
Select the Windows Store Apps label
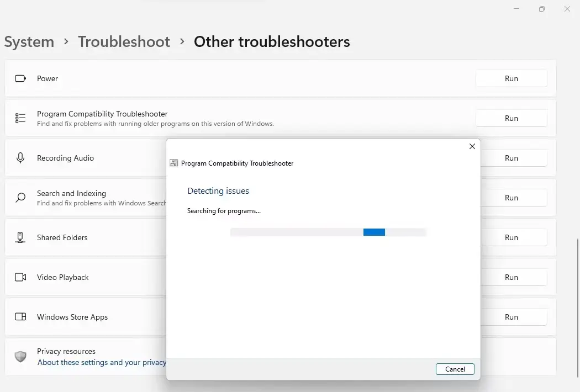tap(72, 317)
